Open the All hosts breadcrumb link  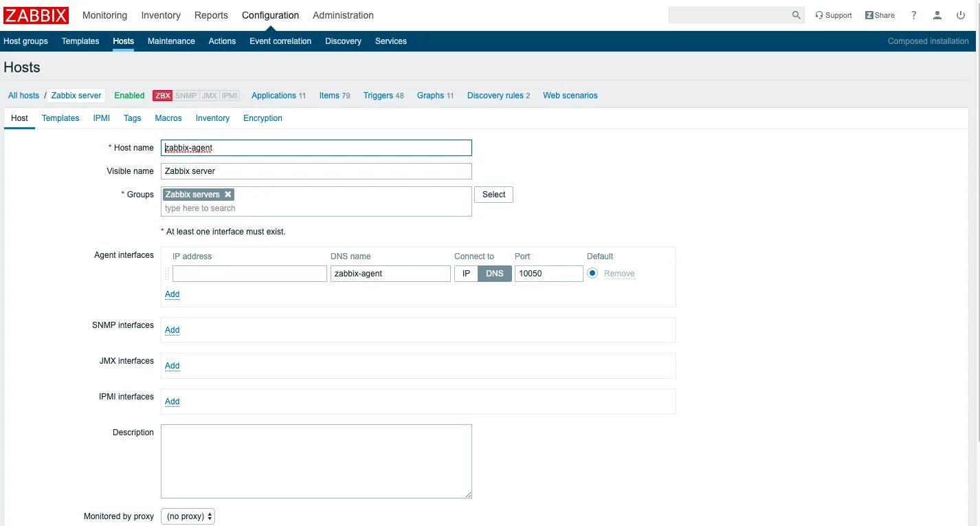coord(23,96)
